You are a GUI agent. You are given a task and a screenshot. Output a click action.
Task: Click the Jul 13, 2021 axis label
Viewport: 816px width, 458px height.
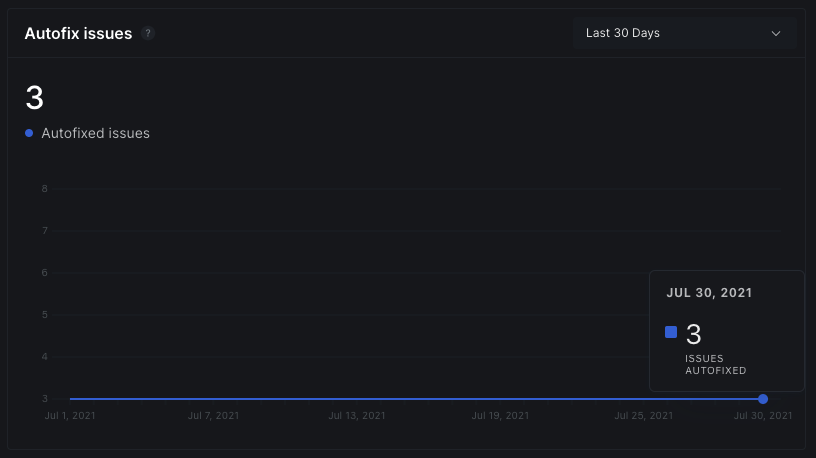click(357, 415)
